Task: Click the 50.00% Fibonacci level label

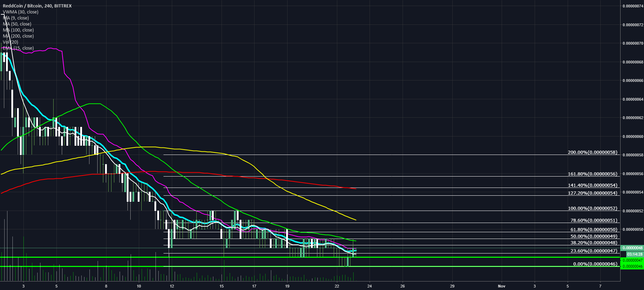Action: click(594, 236)
